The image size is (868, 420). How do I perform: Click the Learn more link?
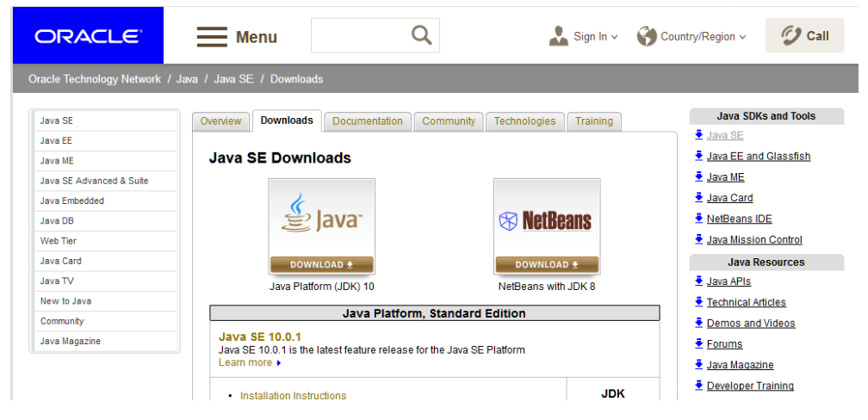pyautogui.click(x=245, y=362)
